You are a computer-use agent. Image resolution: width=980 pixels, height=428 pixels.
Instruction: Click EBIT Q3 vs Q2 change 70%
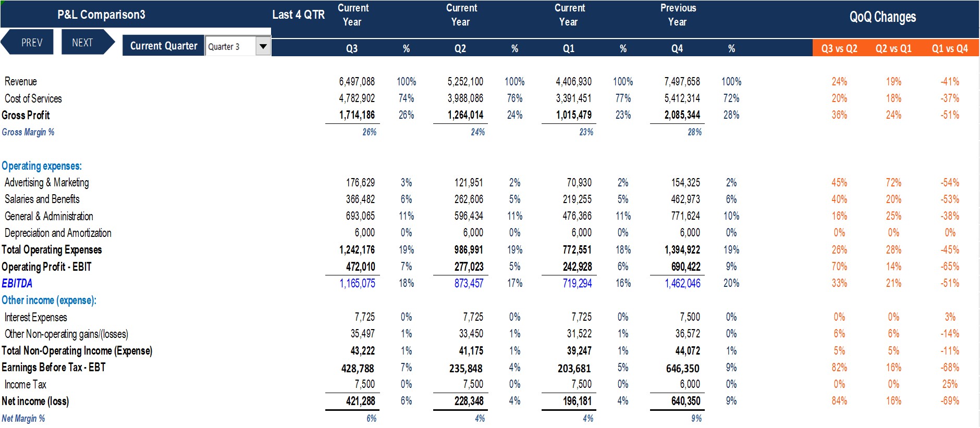[839, 267]
